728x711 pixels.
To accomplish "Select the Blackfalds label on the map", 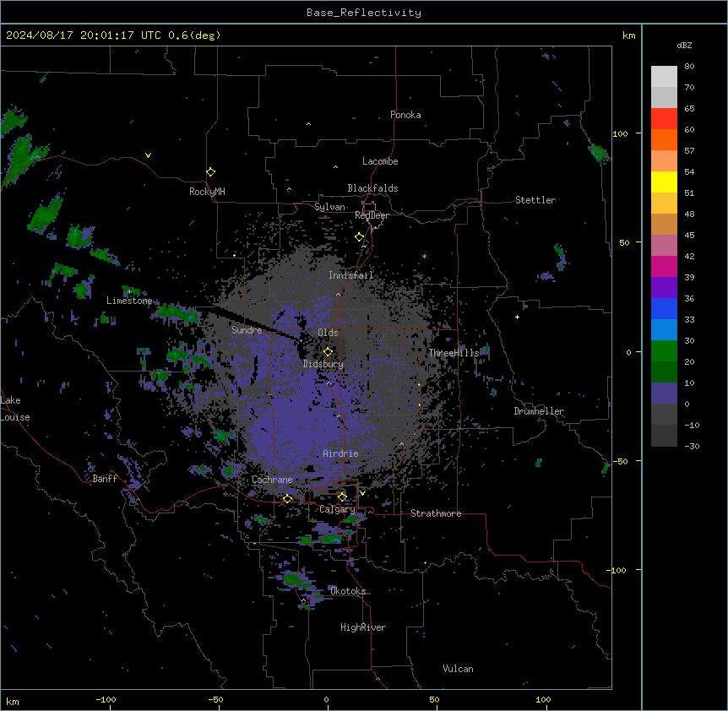I will (x=372, y=188).
